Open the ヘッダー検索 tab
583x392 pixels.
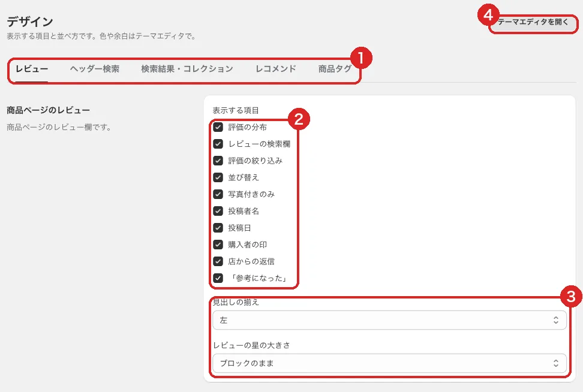click(x=94, y=69)
